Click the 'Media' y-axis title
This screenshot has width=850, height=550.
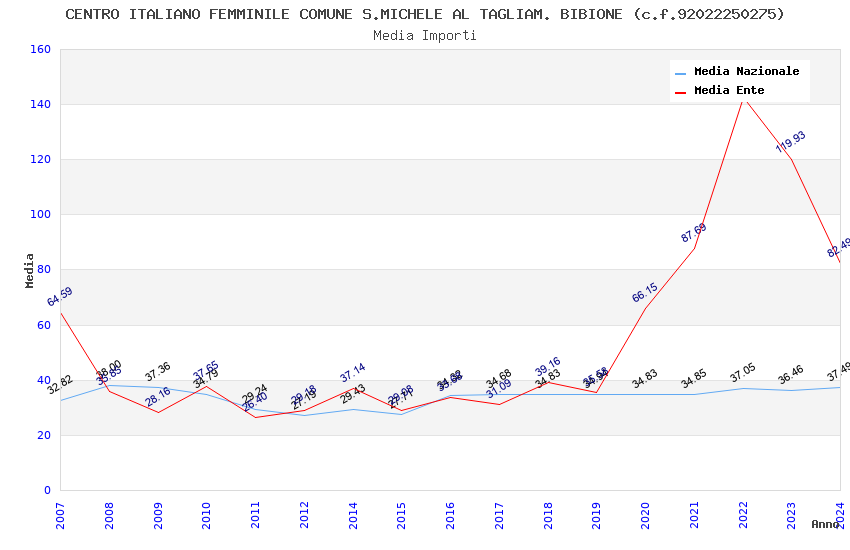coord(29,270)
